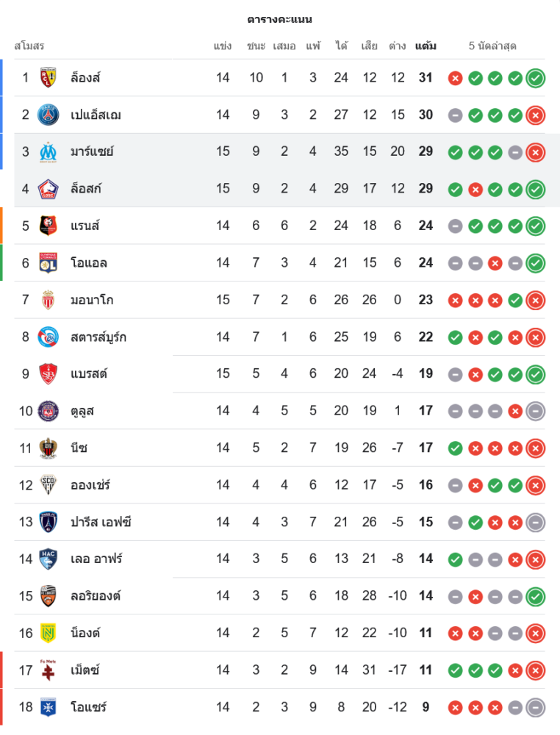The height and width of the screenshot is (735, 560).
Task: Click the Nantes yellow team logo
Action: (48, 633)
